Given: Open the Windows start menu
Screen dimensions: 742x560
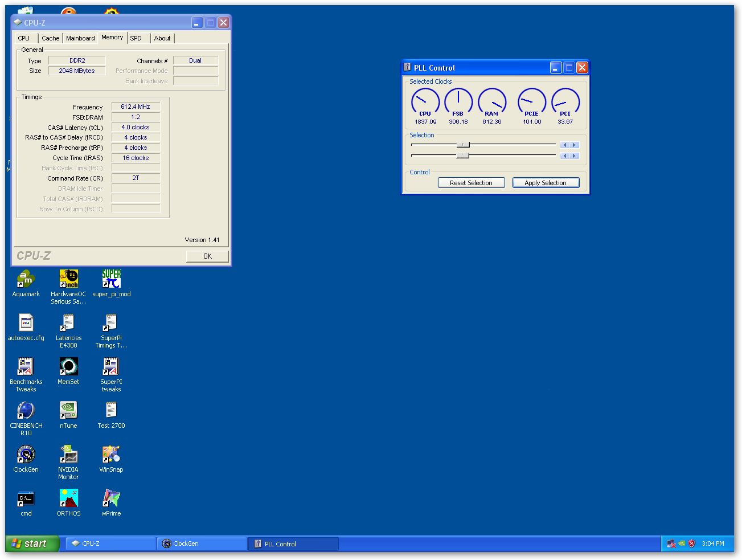Looking at the screenshot, I should pyautogui.click(x=32, y=543).
